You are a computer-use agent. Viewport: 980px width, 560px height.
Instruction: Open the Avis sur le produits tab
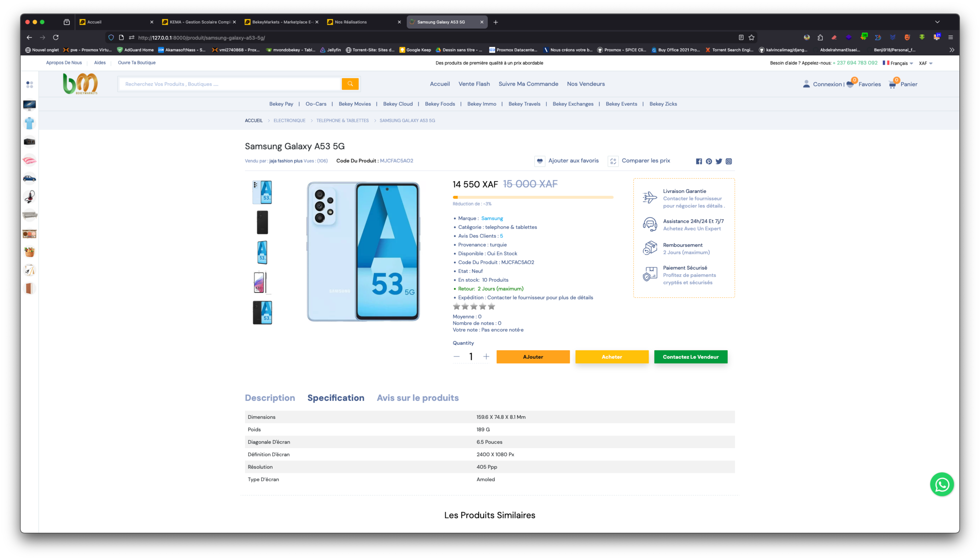pyautogui.click(x=418, y=398)
